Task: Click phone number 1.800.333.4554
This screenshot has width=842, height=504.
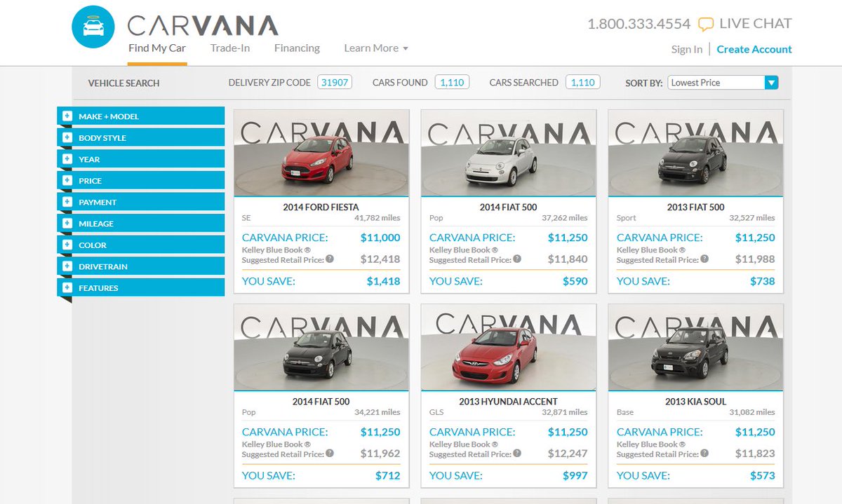Action: (x=639, y=24)
